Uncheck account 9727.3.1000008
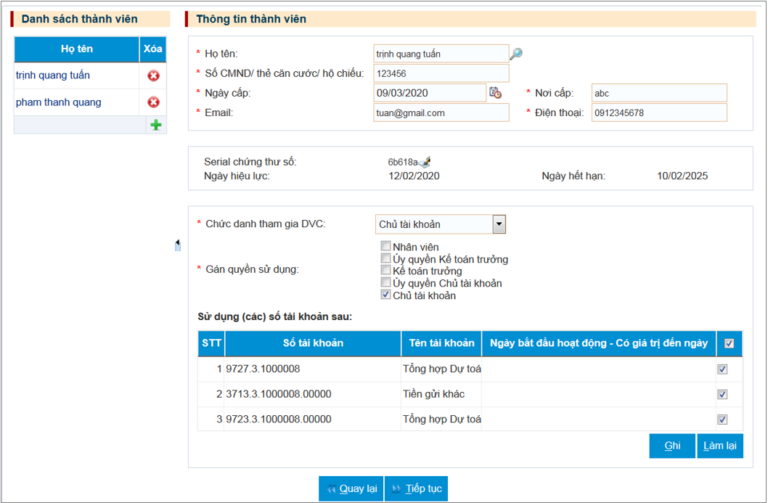The width and height of the screenshot is (768, 503). [722, 369]
